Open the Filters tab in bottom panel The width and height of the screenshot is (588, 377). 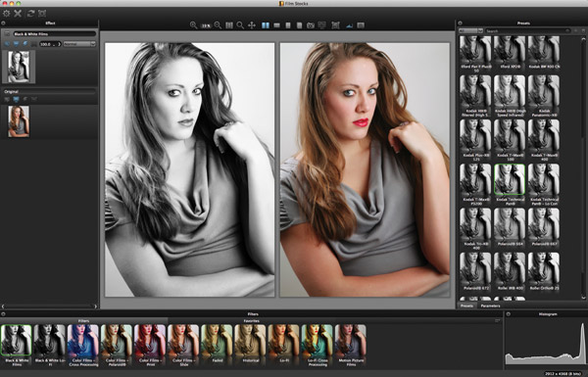(x=84, y=321)
